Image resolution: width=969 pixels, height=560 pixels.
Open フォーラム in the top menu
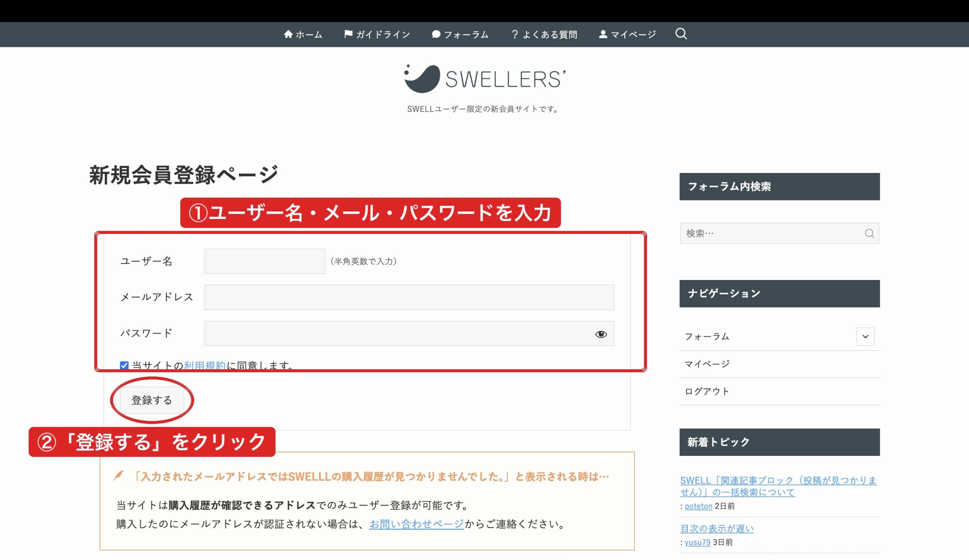460,34
